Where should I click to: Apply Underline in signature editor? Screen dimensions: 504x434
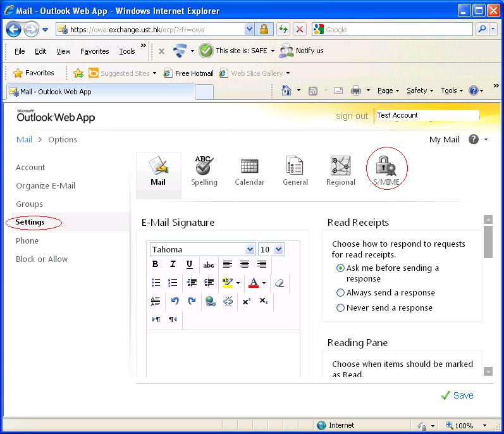(x=189, y=264)
